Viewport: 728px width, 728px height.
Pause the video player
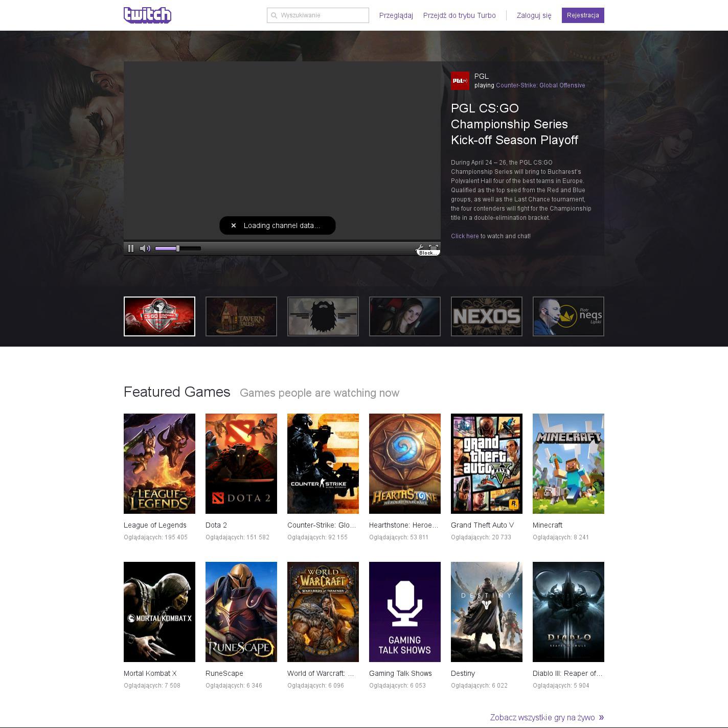(x=131, y=248)
